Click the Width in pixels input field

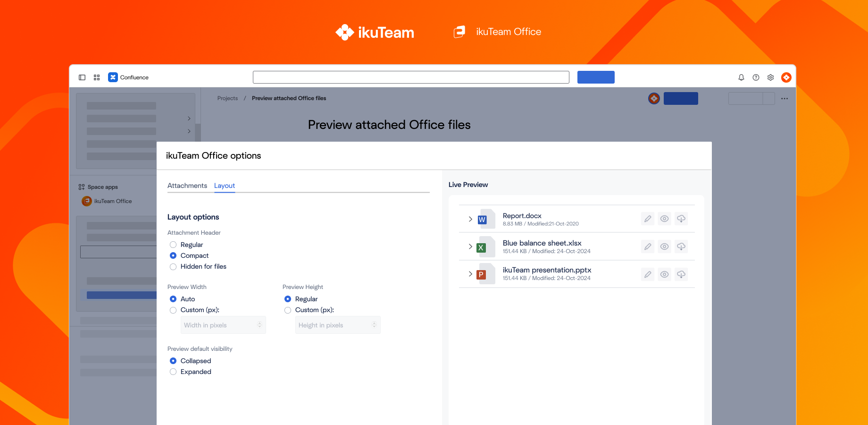point(219,325)
